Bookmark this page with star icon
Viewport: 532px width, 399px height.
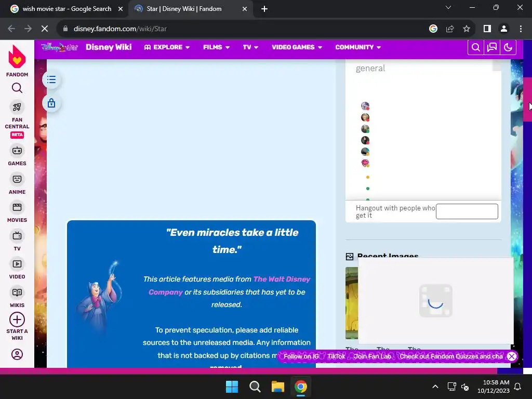pos(467,29)
